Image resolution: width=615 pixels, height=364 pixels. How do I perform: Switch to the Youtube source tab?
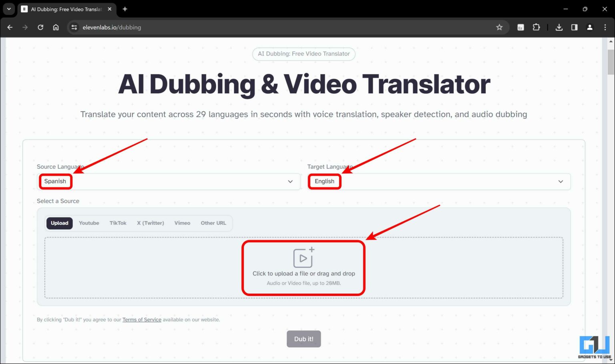[x=88, y=223]
